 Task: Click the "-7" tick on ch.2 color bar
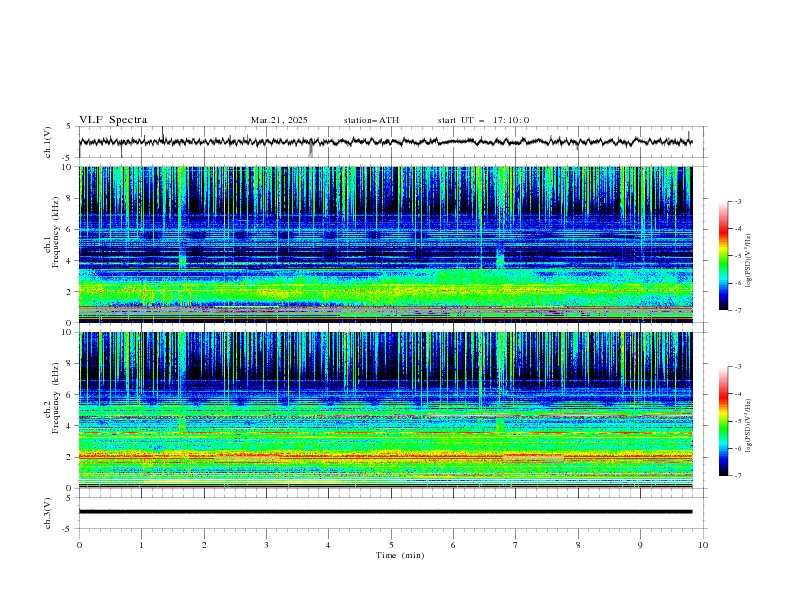point(738,475)
